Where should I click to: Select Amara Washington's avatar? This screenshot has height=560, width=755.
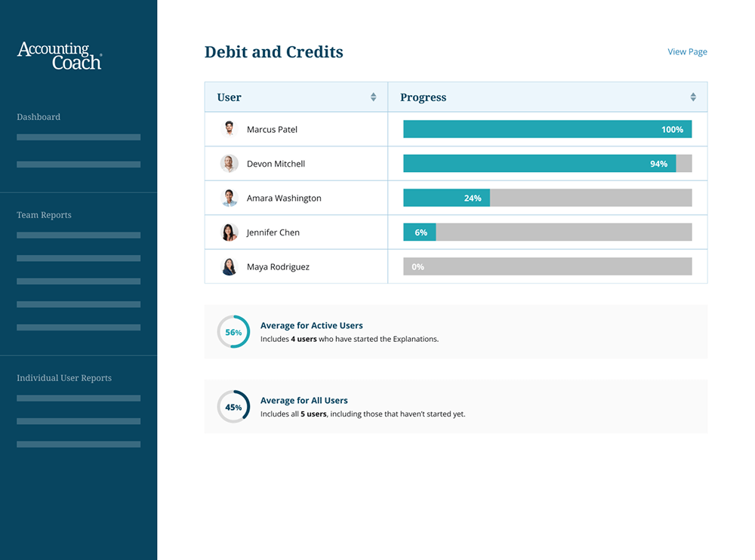click(x=229, y=197)
